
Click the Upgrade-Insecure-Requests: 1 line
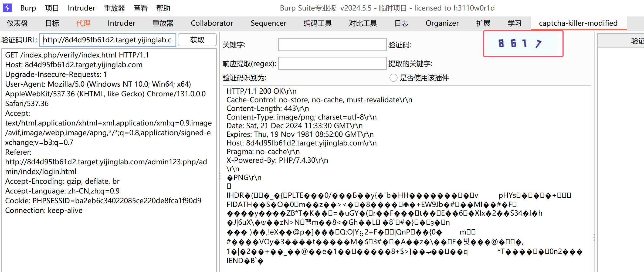pyautogui.click(x=56, y=74)
